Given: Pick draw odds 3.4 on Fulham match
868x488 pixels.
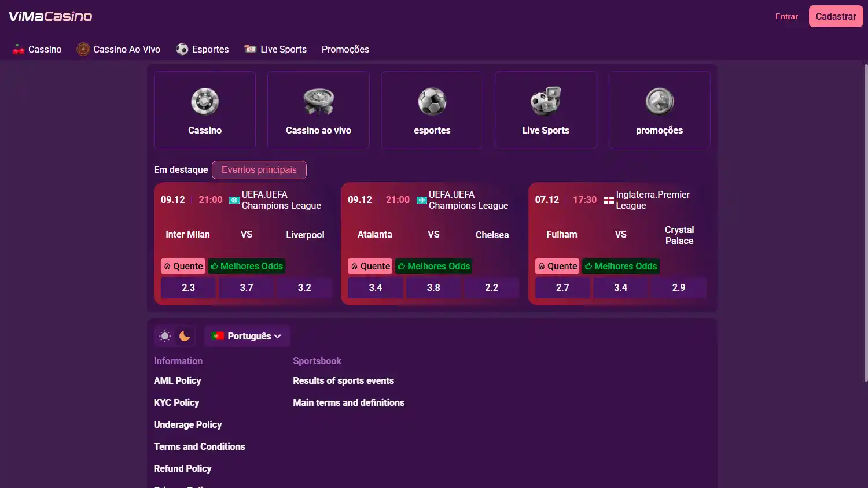Looking at the screenshot, I should click(x=621, y=287).
